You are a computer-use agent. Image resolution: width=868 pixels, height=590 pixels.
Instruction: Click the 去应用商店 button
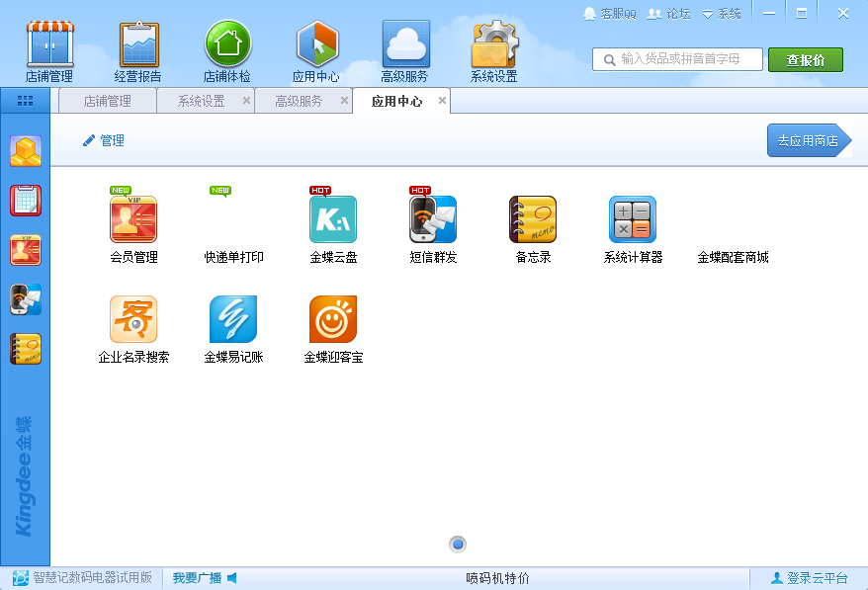pos(808,140)
